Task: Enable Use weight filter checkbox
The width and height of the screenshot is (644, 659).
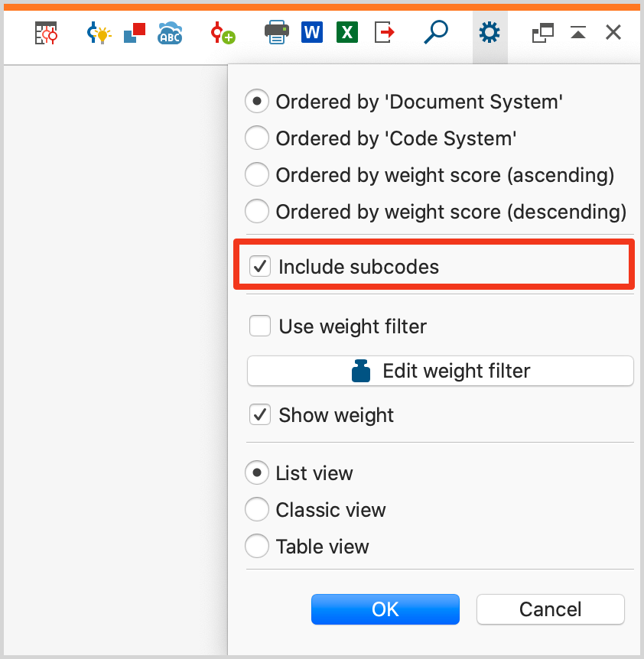Action: click(260, 326)
